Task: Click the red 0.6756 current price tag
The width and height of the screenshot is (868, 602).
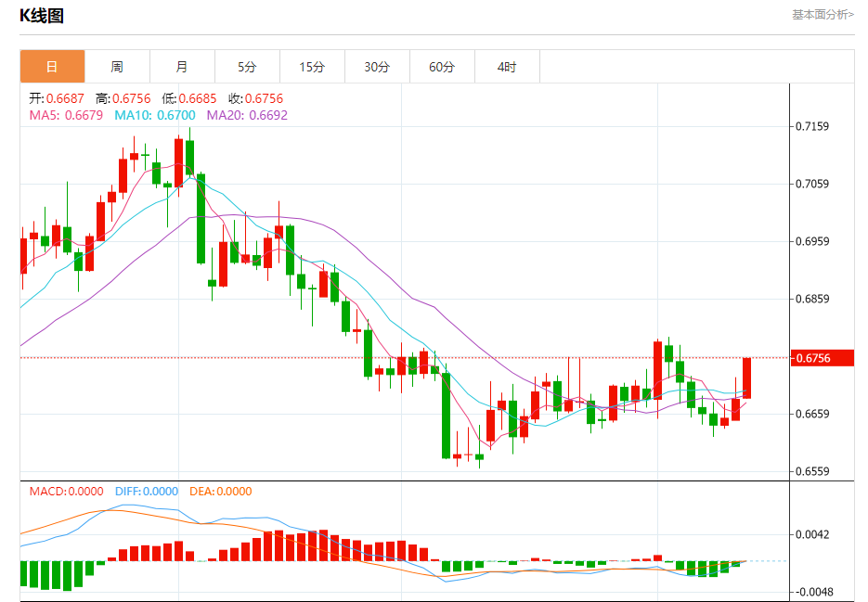Action: click(x=823, y=358)
